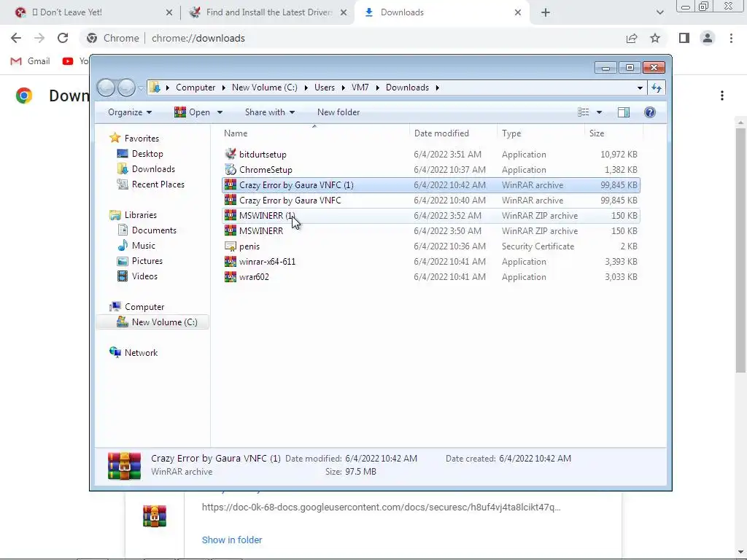747x560 pixels.
Task: Bookmark this tab with the star icon
Action: tap(655, 38)
